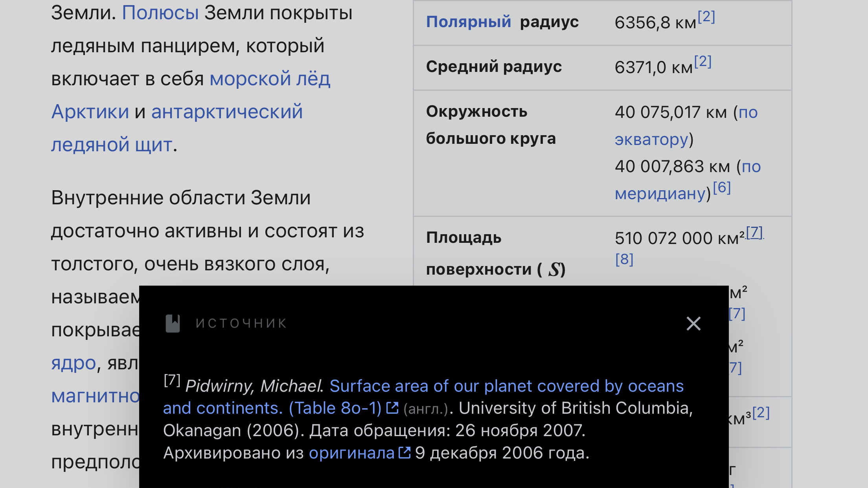This screenshot has width=868, height=488.
Task: Click footnote [7] after 510 072 000 км²
Action: pos(755,233)
